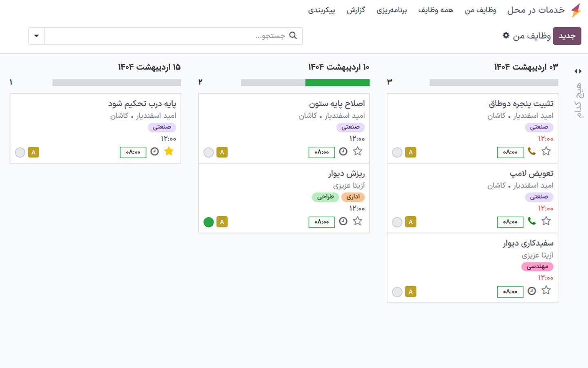Image resolution: width=588 pixels, height=368 pixels.
Task: Open the clock deadline icon on «تعویض لامپ»
Action: (531, 221)
